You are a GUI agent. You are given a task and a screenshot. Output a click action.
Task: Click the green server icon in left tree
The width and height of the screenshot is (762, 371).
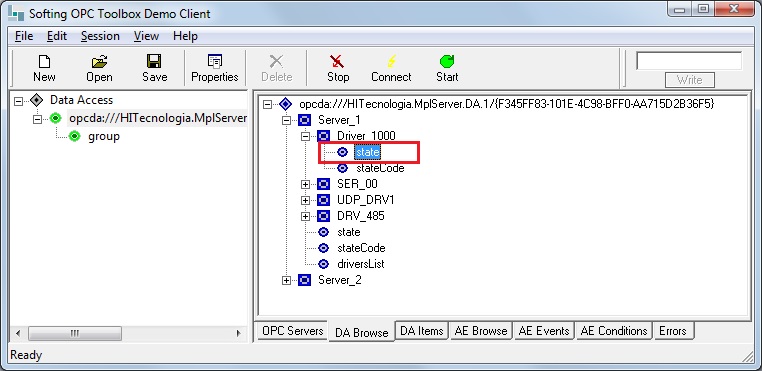tap(56, 118)
